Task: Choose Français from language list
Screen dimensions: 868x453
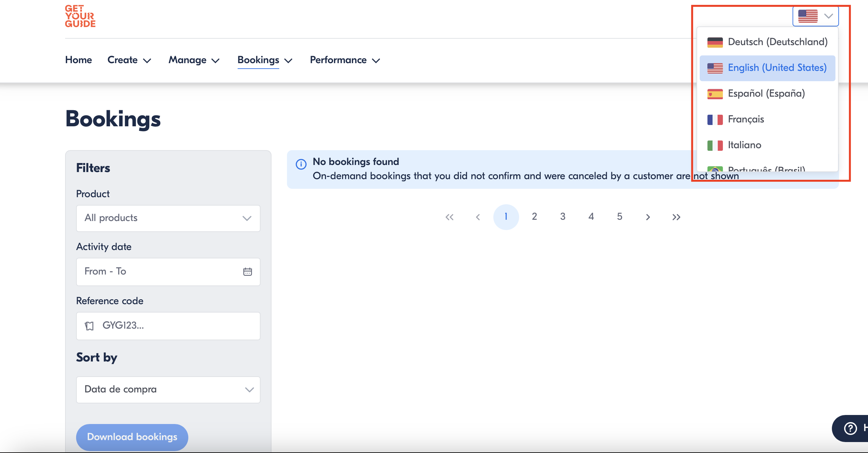Action: click(x=746, y=119)
